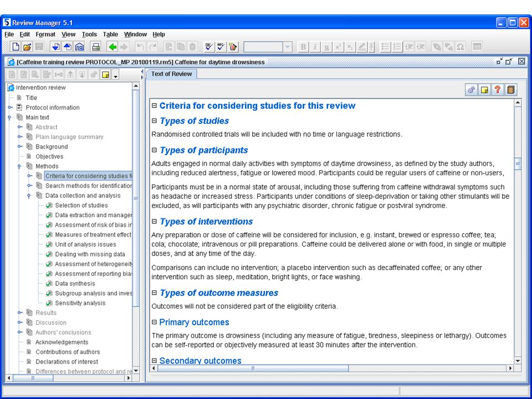Click the Properties gears icon in text pane
This screenshot has height=399, width=532.
tap(471, 90)
